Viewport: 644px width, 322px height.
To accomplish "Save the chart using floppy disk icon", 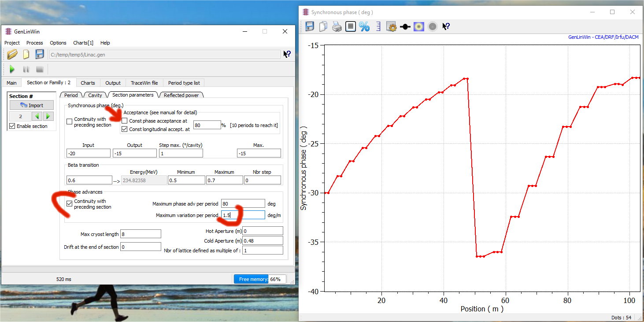I will (310, 26).
